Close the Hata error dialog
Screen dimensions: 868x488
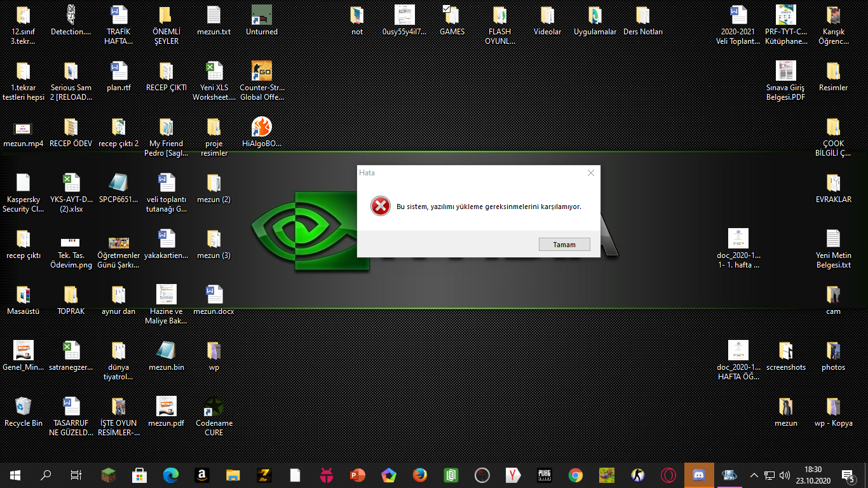pyautogui.click(x=591, y=173)
